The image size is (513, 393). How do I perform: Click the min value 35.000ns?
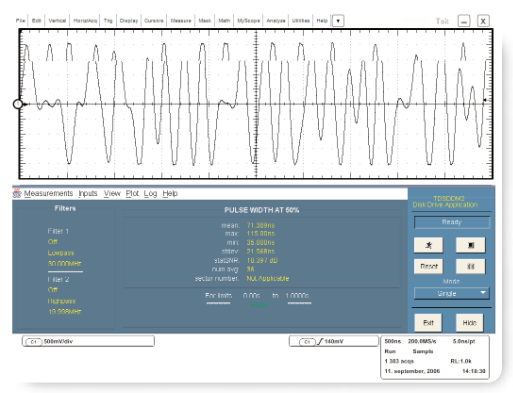pos(261,242)
